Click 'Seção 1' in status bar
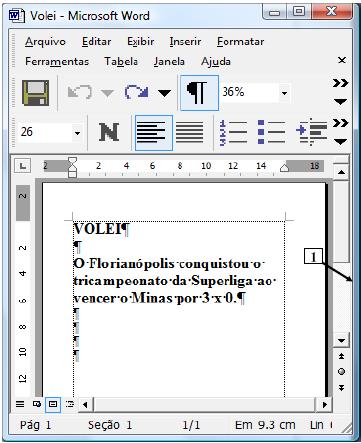361x443 pixels. click(x=110, y=425)
